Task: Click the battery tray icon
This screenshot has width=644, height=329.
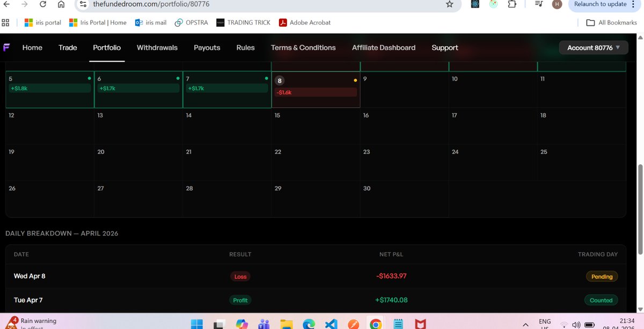Action: click(589, 325)
